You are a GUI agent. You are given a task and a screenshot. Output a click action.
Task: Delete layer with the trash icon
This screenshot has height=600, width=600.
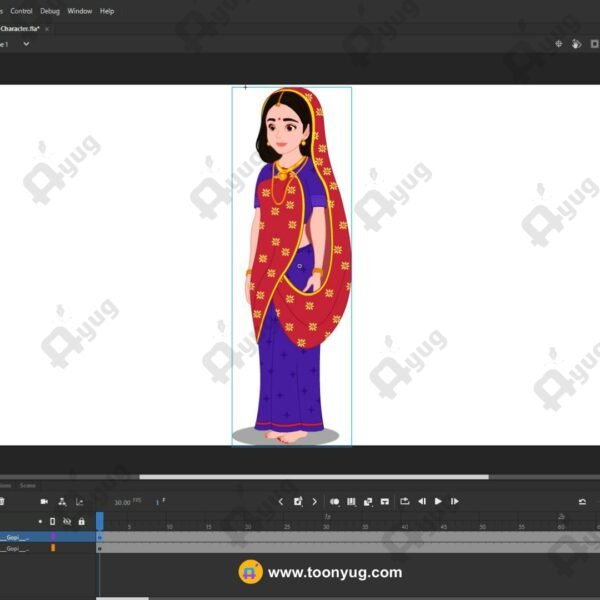coord(2,501)
